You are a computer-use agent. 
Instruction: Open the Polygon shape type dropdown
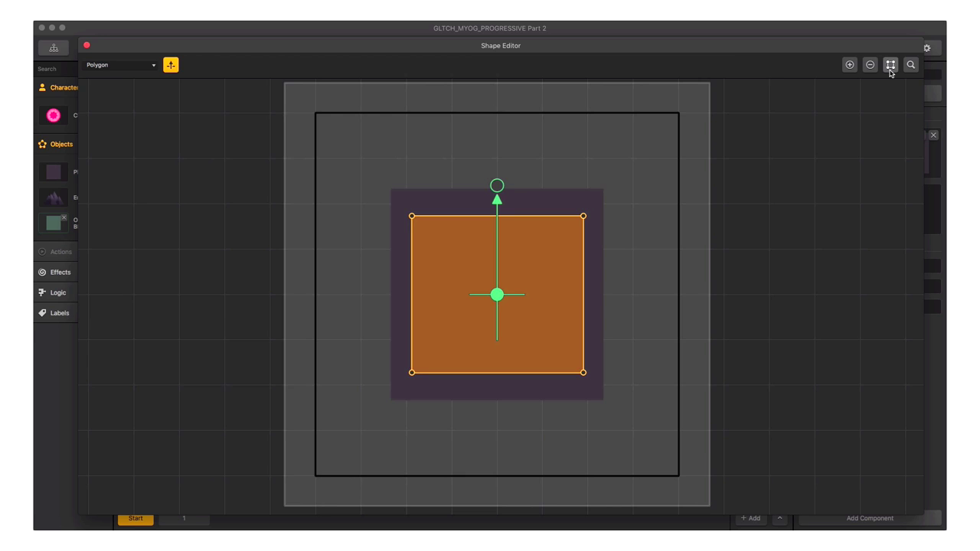[x=121, y=65]
